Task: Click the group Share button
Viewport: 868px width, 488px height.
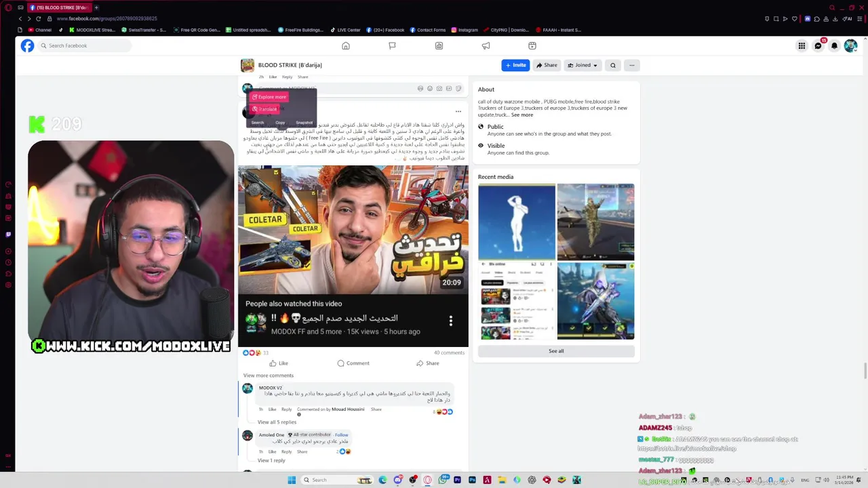Action: 547,65
